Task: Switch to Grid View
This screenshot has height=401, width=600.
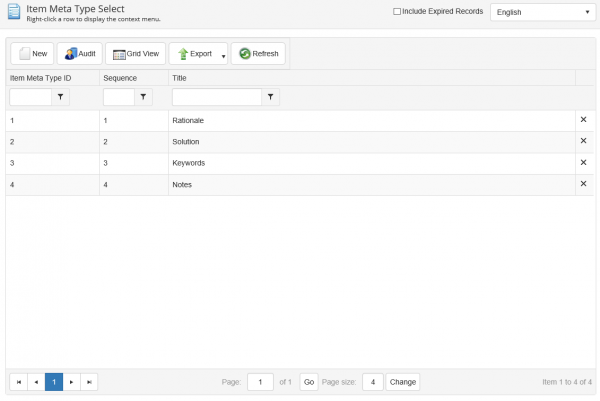Action: [135, 54]
